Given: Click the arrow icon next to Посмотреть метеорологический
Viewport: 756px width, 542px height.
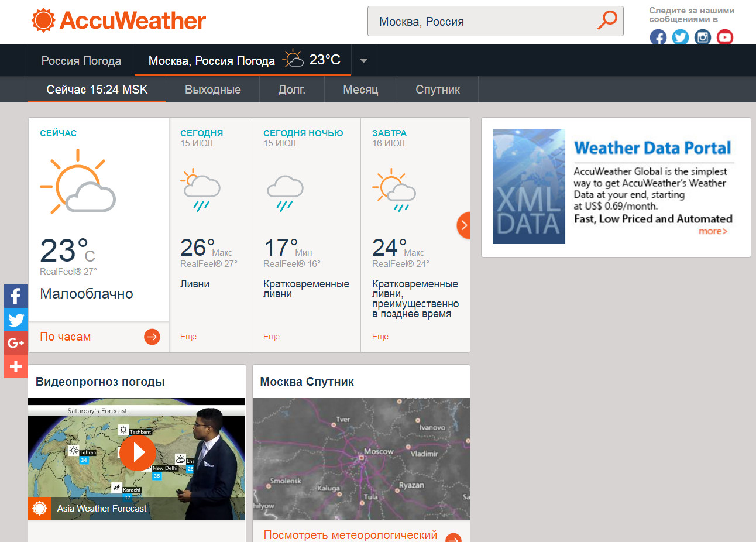Looking at the screenshot, I should 453,538.
